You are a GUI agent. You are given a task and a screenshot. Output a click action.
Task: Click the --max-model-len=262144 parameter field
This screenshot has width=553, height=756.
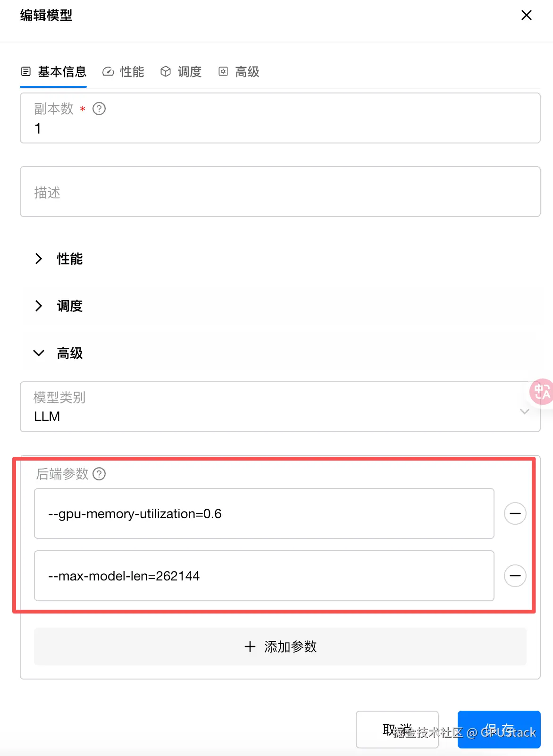(x=264, y=576)
